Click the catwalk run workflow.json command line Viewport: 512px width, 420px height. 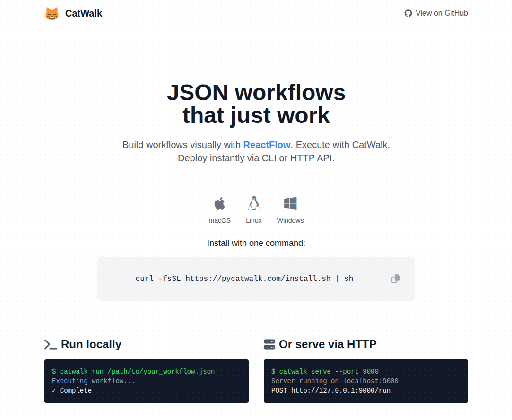(133, 372)
